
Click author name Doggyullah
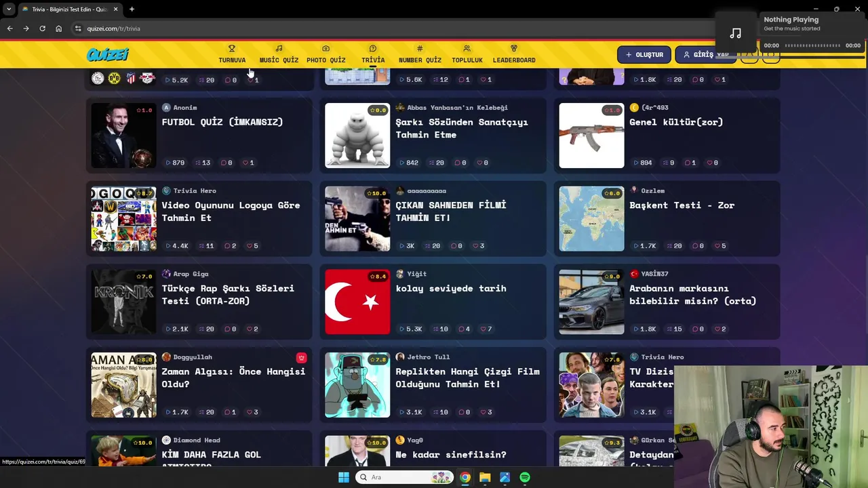(x=193, y=357)
